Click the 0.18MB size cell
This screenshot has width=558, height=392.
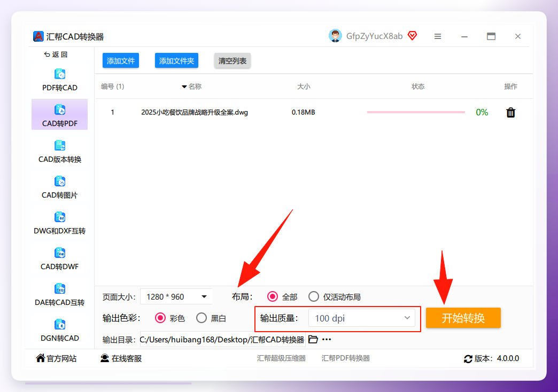pyautogui.click(x=303, y=112)
